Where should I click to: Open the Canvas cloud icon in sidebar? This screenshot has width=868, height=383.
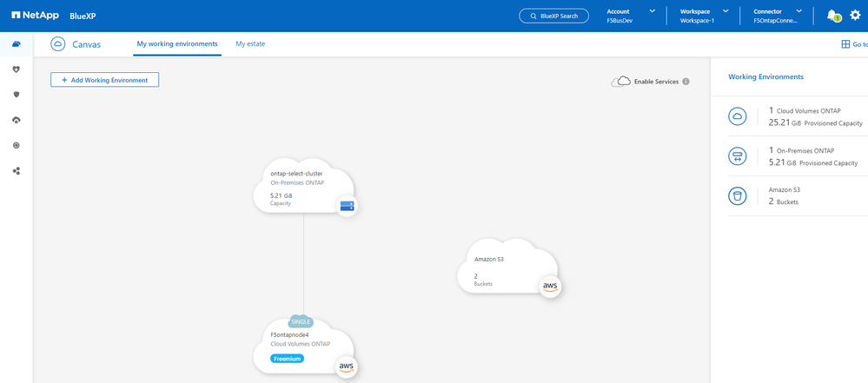16,44
